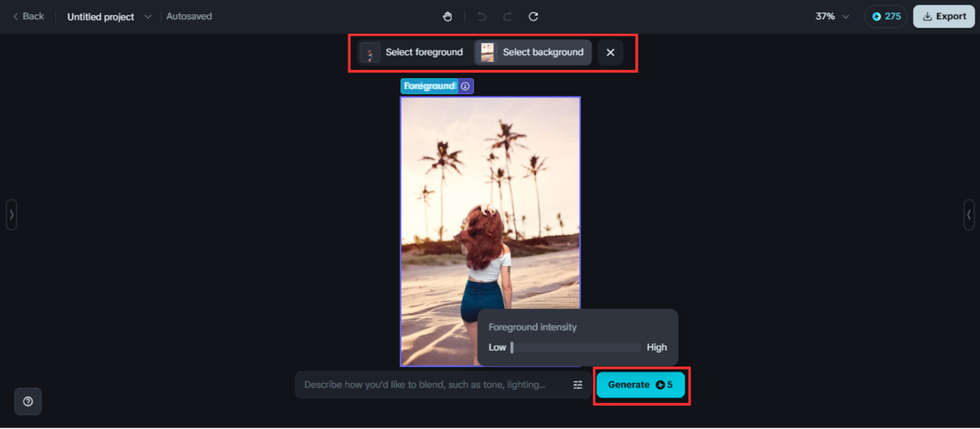The height and width of the screenshot is (429, 980).
Task: Select the hand pan tool
Action: coord(448,16)
